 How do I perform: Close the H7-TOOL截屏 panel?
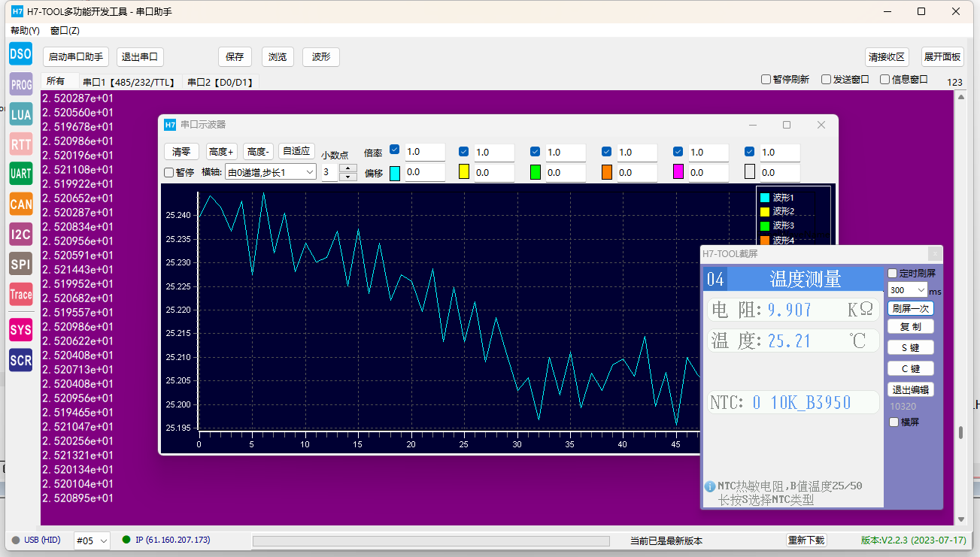tap(933, 254)
